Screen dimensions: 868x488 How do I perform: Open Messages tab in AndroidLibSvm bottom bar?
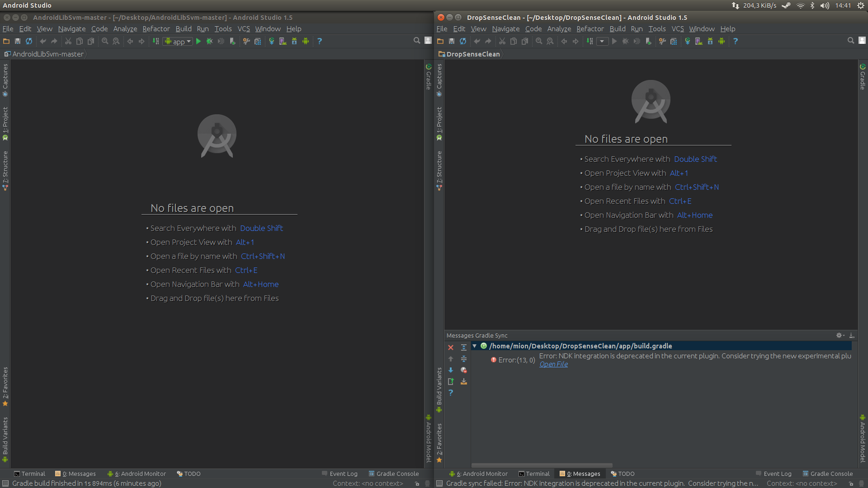click(75, 474)
